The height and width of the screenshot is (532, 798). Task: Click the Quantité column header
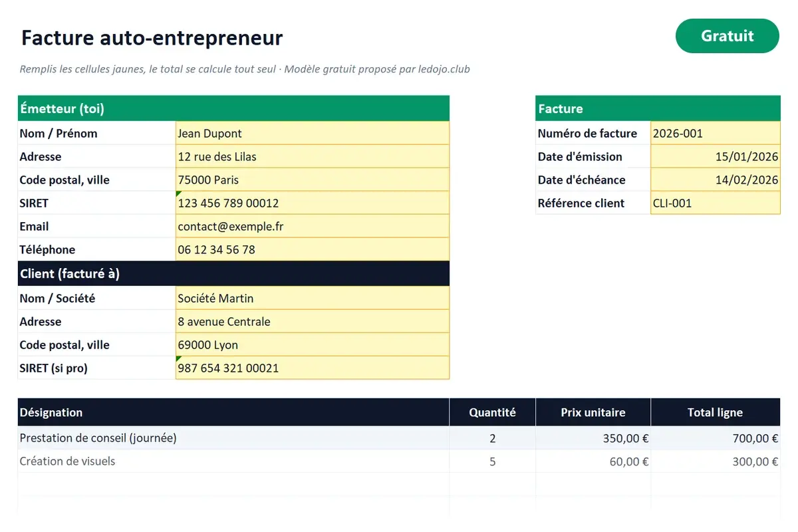(492, 412)
